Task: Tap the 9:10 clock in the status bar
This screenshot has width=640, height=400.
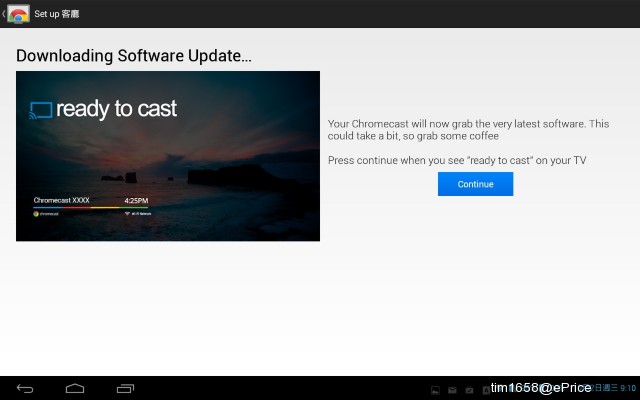Action: [628, 388]
